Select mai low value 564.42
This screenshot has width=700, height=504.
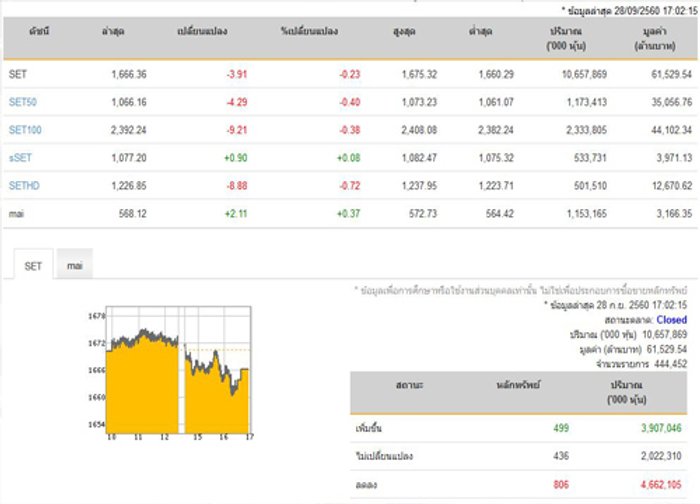pos(500,214)
